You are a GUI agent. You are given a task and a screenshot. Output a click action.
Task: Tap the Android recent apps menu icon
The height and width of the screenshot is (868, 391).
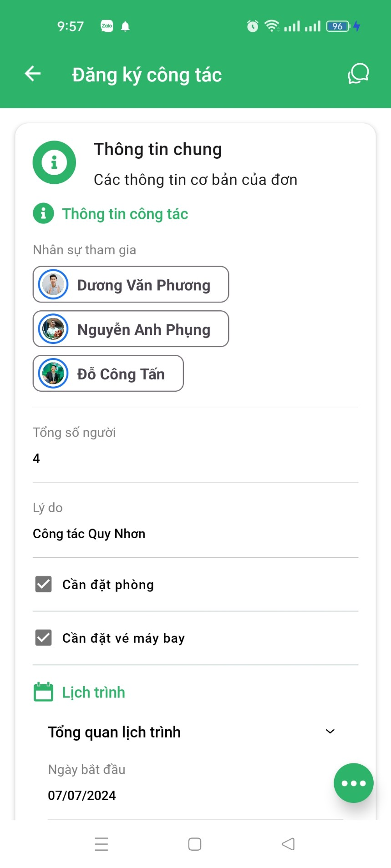(x=102, y=844)
